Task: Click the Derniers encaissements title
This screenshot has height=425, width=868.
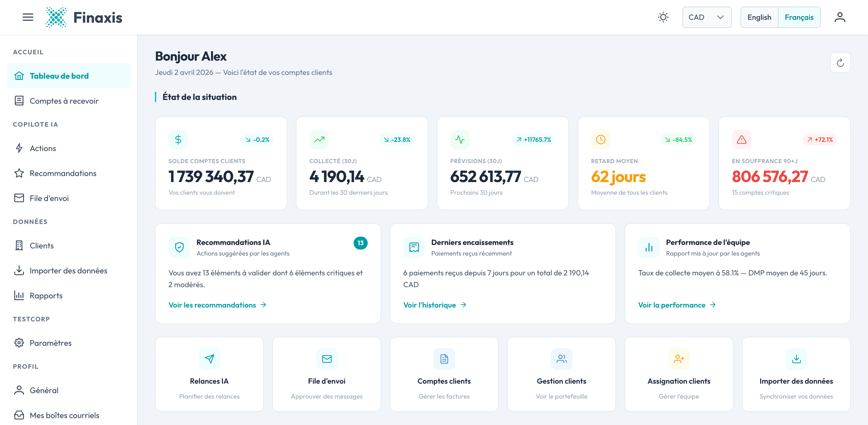Action: point(472,242)
